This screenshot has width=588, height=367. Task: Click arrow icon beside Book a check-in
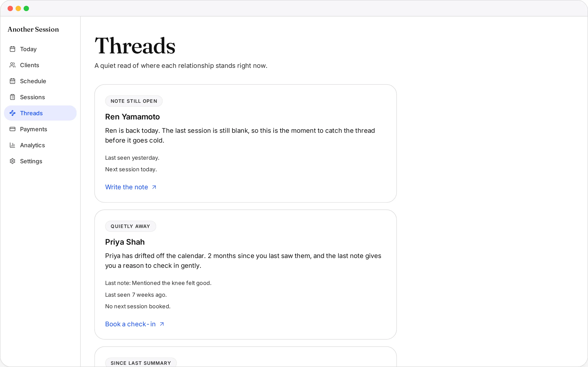[162, 324]
